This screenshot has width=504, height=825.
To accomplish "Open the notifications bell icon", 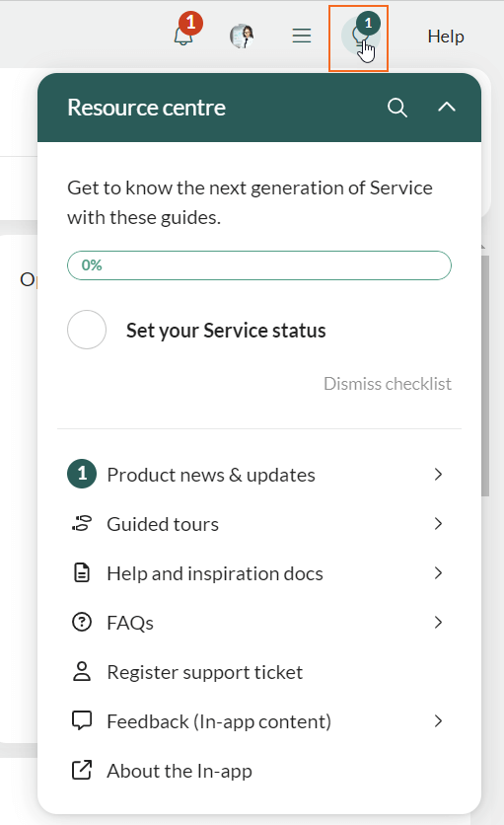I will coord(183,36).
